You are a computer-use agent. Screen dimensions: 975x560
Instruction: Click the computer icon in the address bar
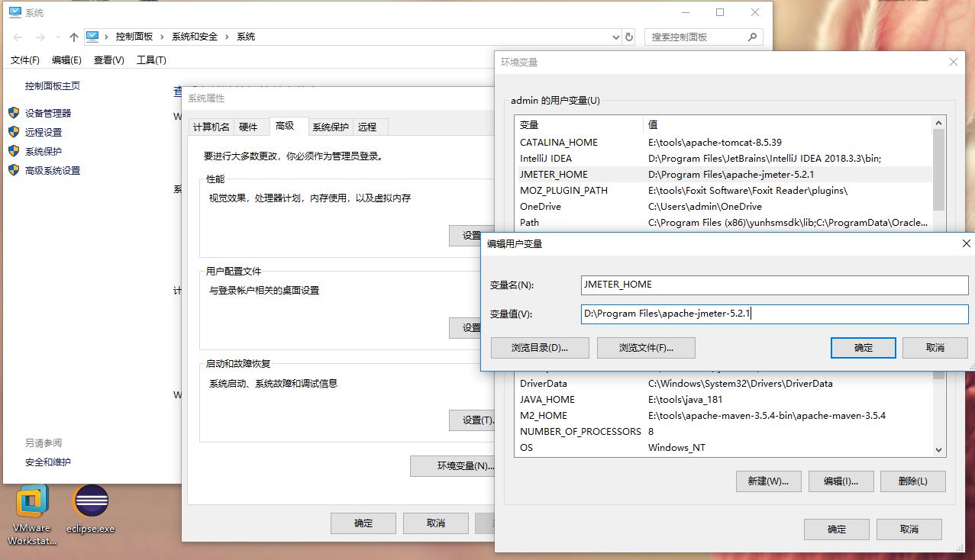93,36
